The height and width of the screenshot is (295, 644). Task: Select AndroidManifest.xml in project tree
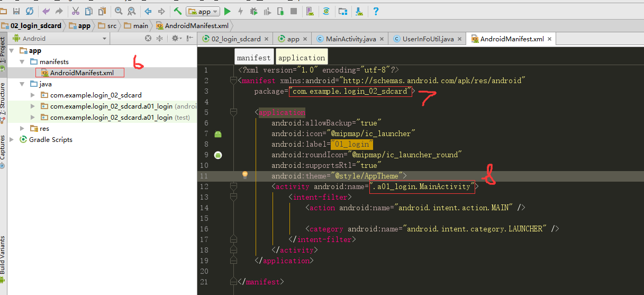tap(82, 73)
